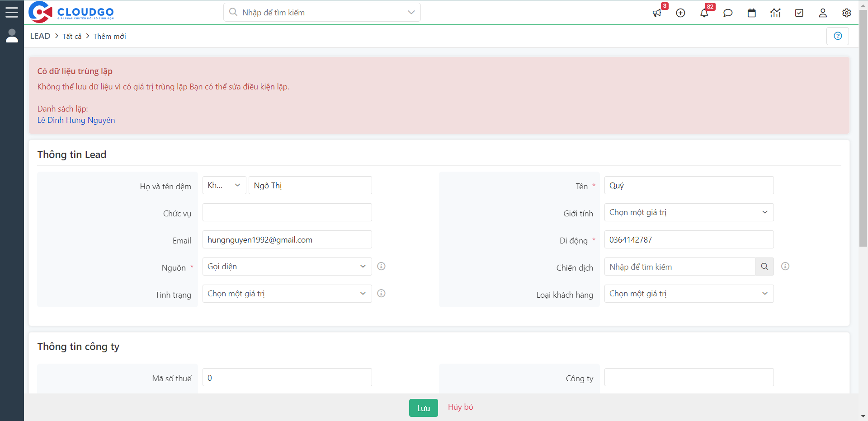Image resolution: width=868 pixels, height=421 pixels.
Task: Click the help question mark button
Action: (837, 36)
